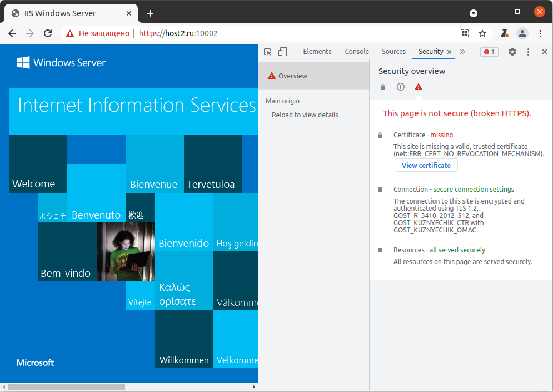Expand more DevTools tabs chevron
553x392 pixels.
click(x=462, y=52)
